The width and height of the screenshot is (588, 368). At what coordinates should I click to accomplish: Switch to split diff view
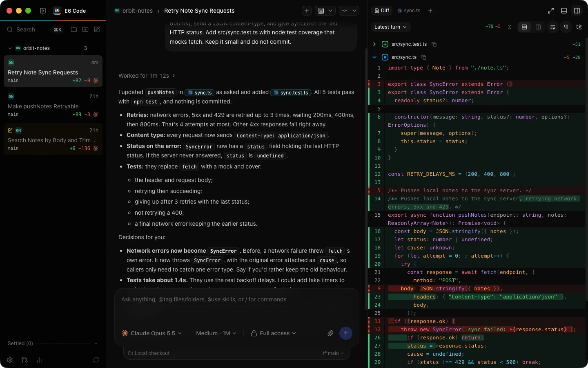click(x=538, y=27)
